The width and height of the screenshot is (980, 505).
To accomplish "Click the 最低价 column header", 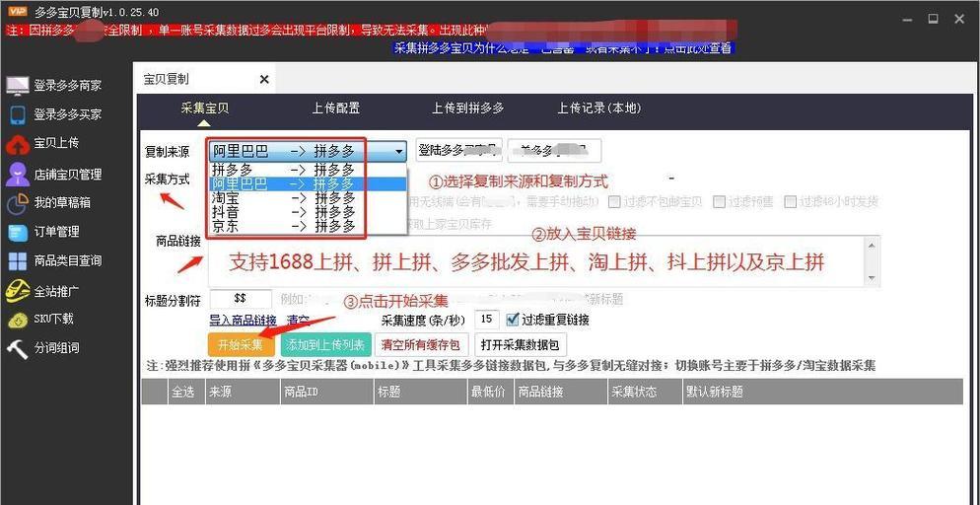I will [x=490, y=392].
